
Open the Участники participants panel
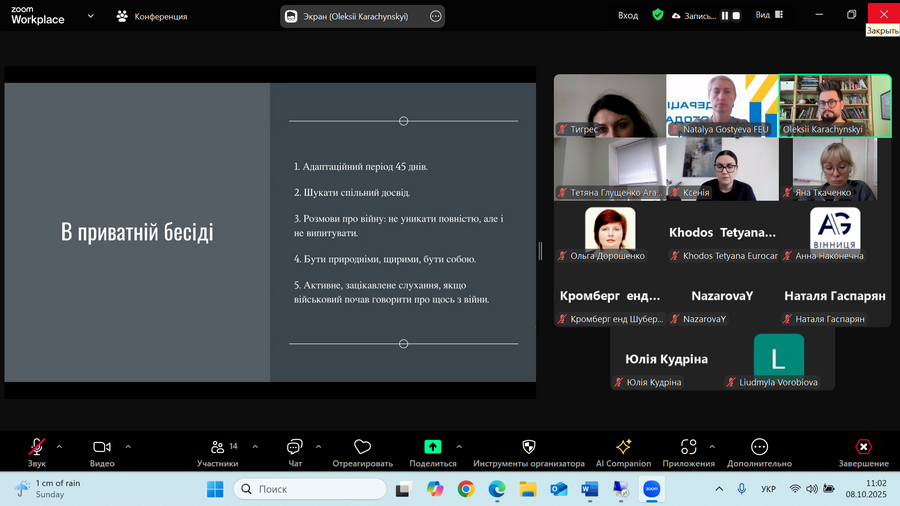[218, 448]
